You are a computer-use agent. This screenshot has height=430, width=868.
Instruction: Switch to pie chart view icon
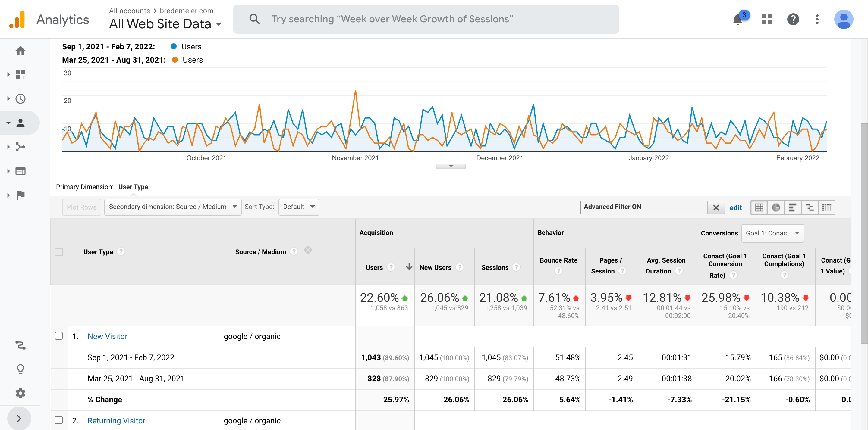click(x=776, y=207)
